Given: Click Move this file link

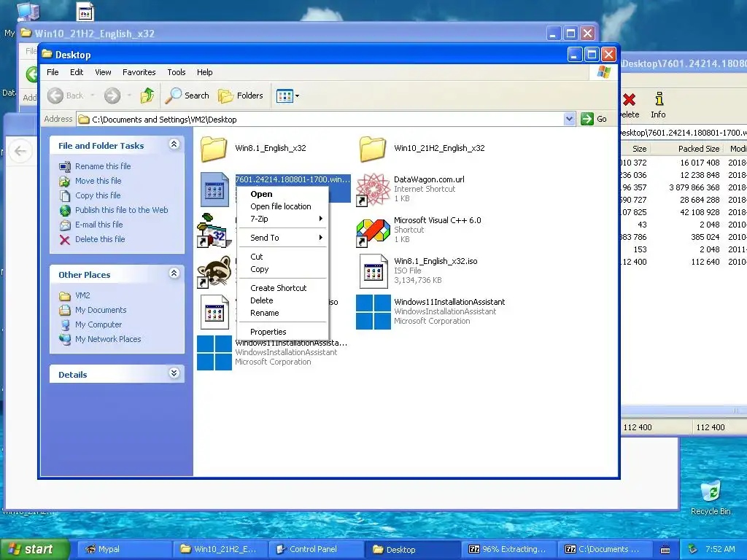Looking at the screenshot, I should (x=98, y=181).
